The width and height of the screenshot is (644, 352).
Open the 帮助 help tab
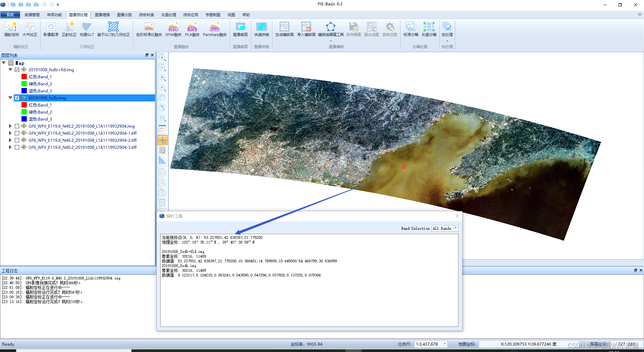point(246,15)
